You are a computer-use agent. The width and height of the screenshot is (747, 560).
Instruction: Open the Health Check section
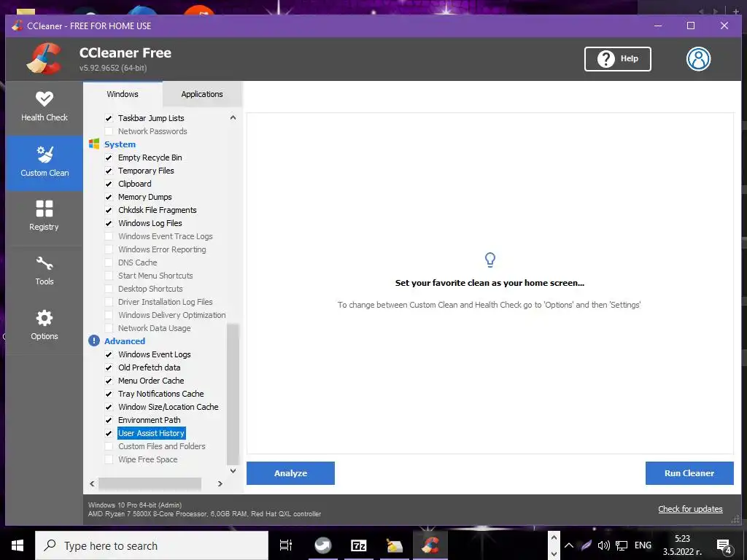[44, 108]
